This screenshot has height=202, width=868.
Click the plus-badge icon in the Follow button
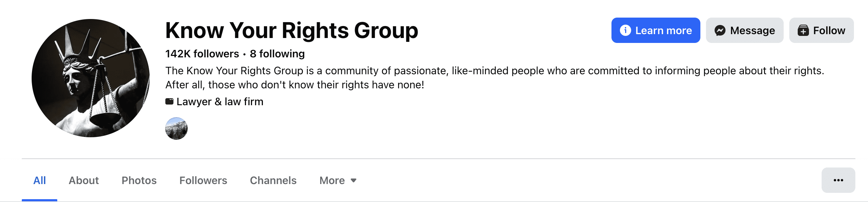click(x=803, y=31)
